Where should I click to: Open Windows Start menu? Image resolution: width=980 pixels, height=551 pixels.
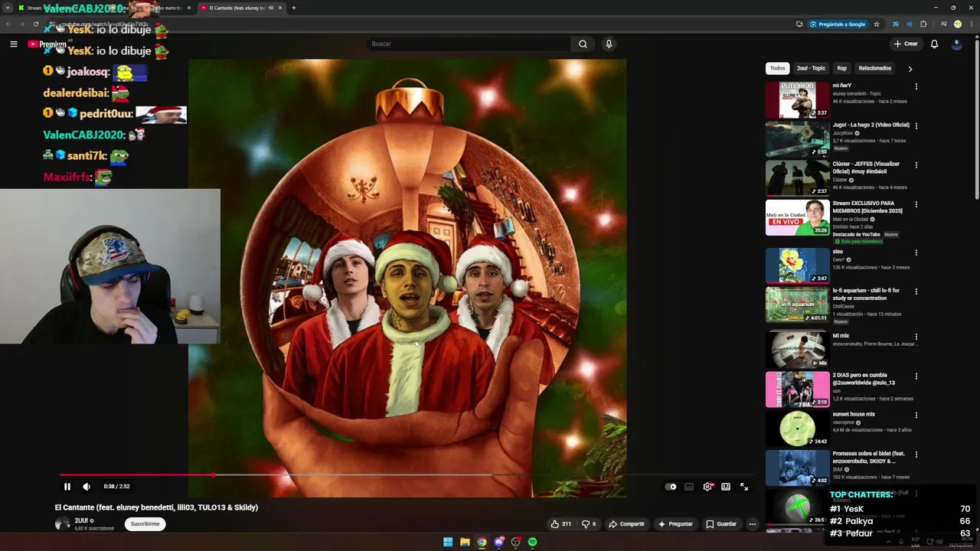[x=448, y=542]
